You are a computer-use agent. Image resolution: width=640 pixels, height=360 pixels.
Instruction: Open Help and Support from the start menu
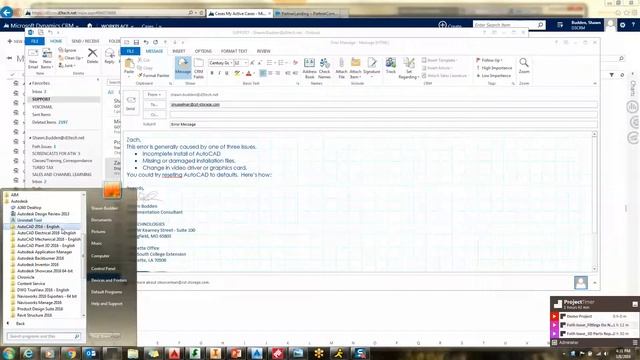pyautogui.click(x=107, y=304)
